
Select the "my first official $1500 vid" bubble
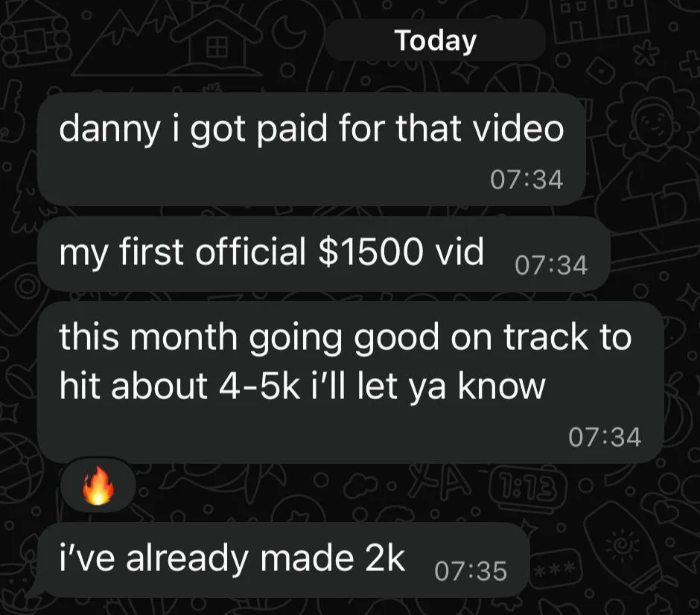point(324,254)
